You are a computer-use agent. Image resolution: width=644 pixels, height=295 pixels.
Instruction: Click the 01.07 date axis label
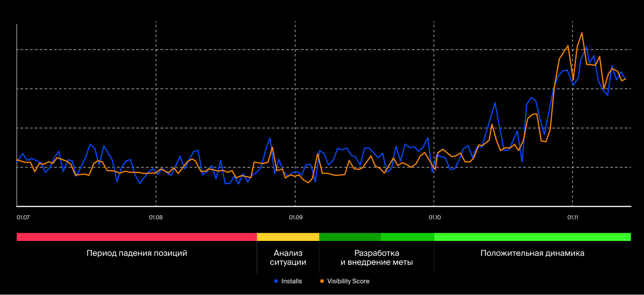tap(23, 218)
